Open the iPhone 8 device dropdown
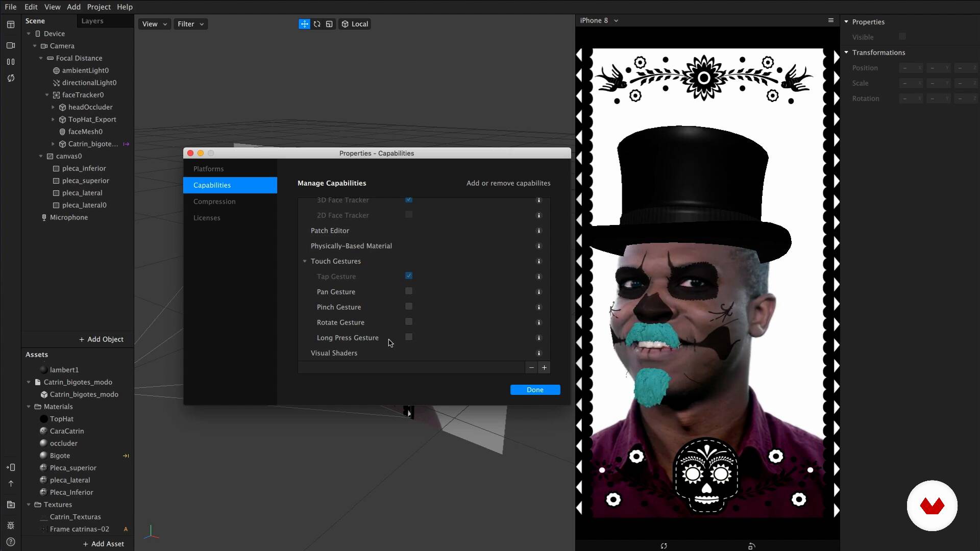 tap(599, 20)
